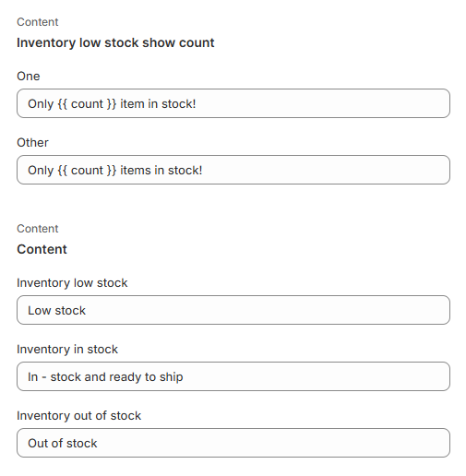Image resolution: width=466 pixels, height=476 pixels.
Task: Click the bold 'Content' section heading
Action: (42, 249)
